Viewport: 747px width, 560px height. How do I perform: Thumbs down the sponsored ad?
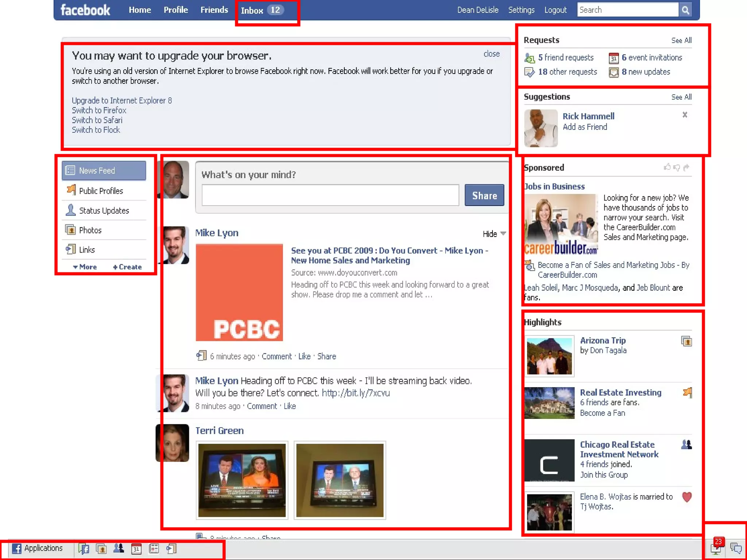(677, 167)
